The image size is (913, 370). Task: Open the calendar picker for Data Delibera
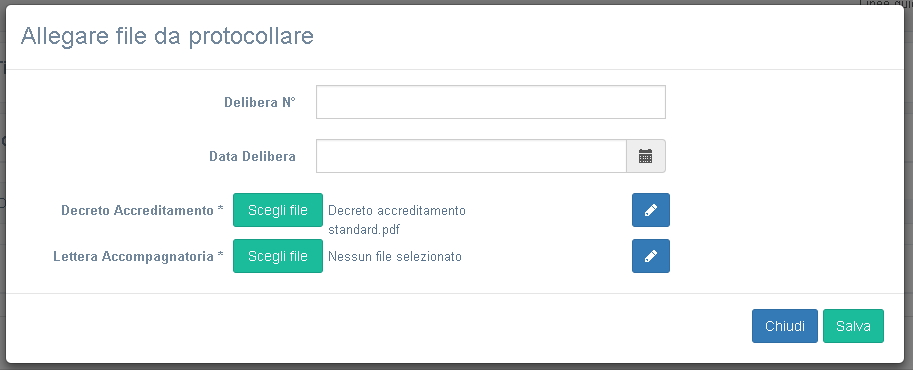point(646,156)
